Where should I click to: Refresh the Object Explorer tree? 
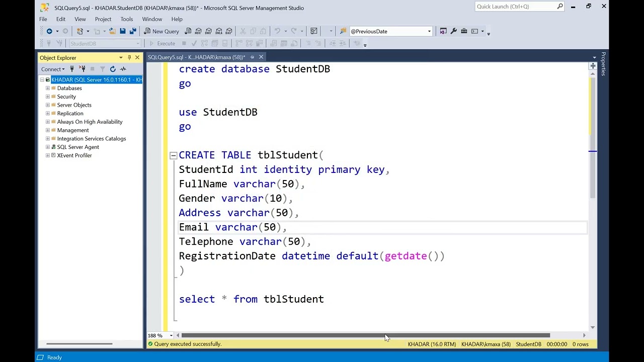click(113, 69)
